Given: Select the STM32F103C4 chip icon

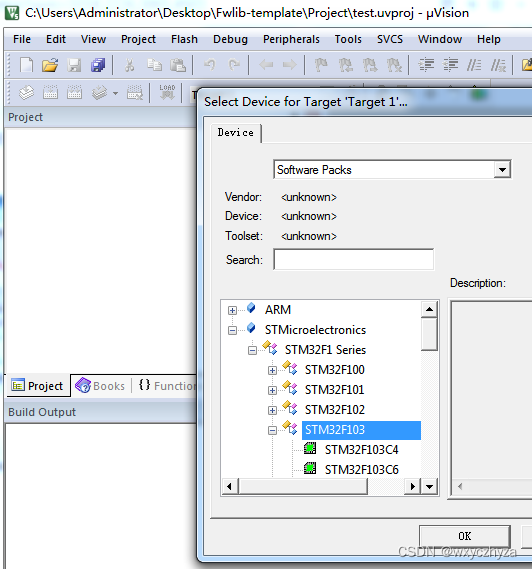Looking at the screenshot, I should point(310,449).
